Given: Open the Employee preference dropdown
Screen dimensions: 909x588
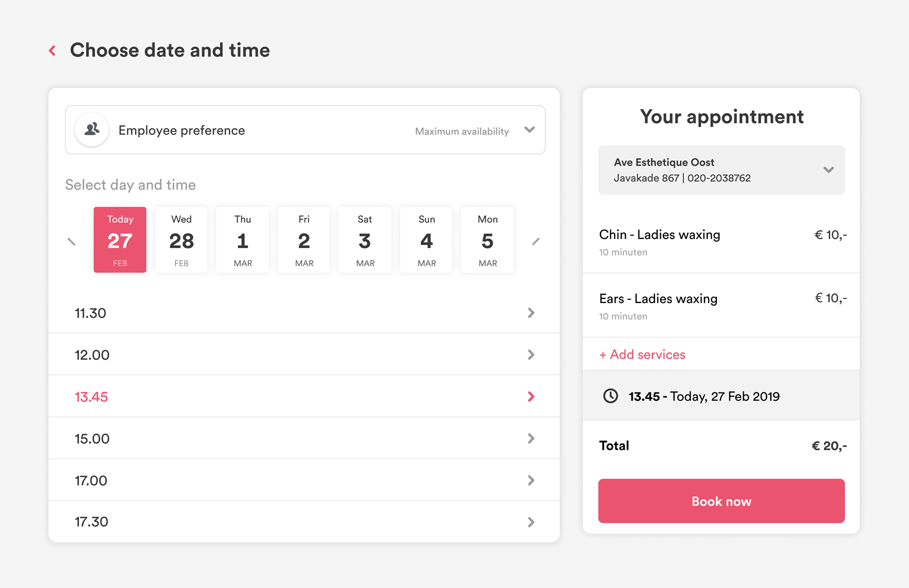Looking at the screenshot, I should [x=305, y=130].
